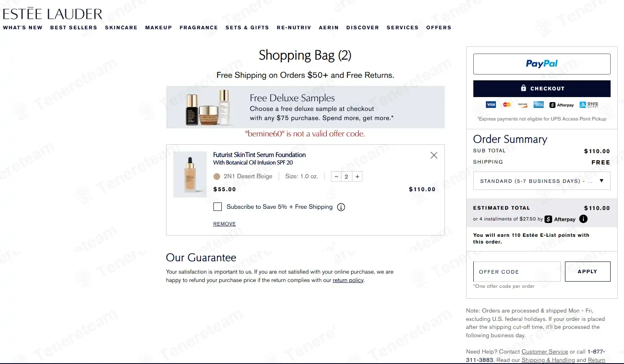Click the Estée Lauder logo
This screenshot has height=364, width=624.
[x=52, y=14]
